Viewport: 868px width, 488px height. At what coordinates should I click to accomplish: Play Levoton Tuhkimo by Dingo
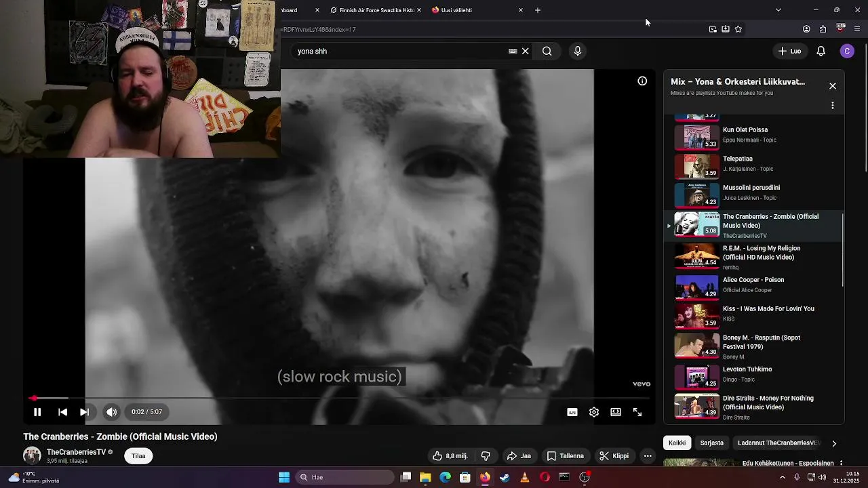pos(753,376)
